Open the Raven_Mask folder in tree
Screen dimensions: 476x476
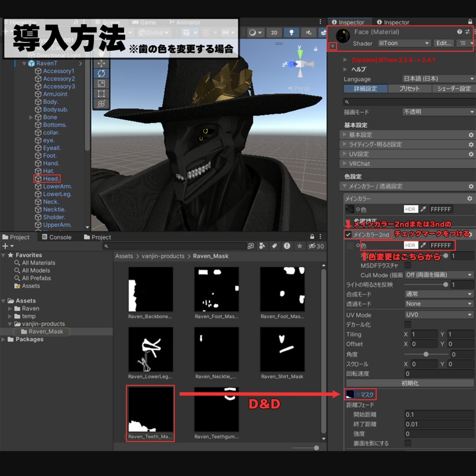[x=46, y=331]
